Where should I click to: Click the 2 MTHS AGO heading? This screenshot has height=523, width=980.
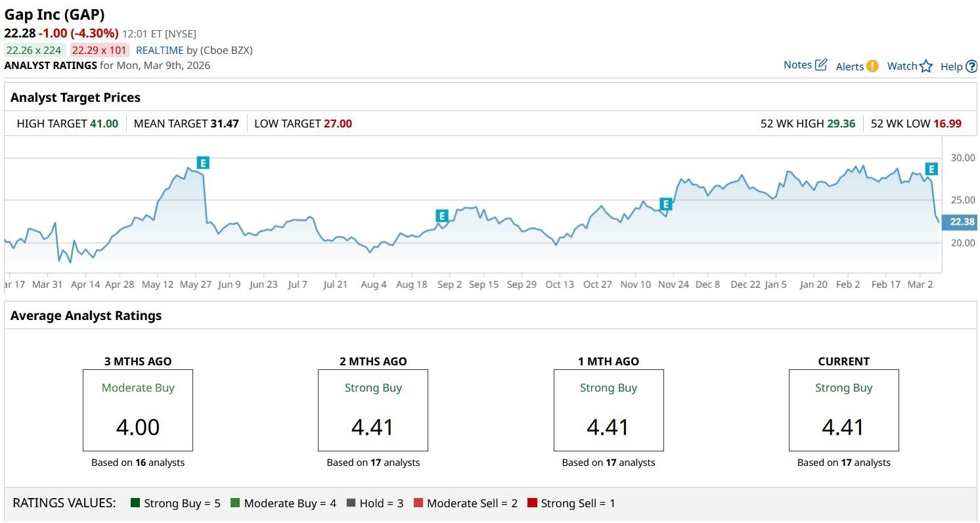[x=373, y=361]
